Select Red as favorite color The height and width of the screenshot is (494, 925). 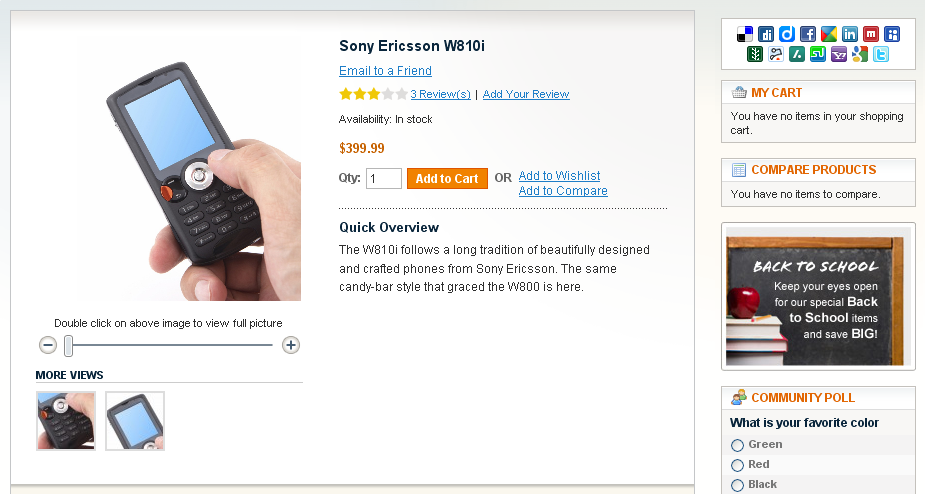[737, 465]
